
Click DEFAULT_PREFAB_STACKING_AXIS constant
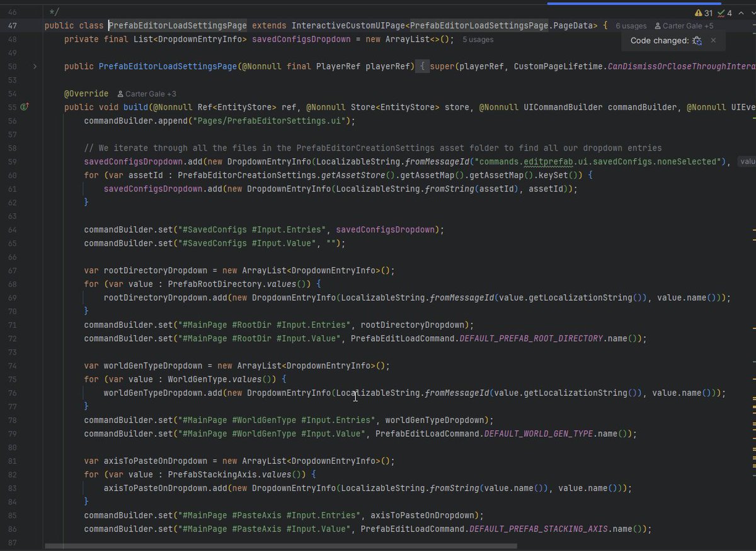click(x=539, y=529)
